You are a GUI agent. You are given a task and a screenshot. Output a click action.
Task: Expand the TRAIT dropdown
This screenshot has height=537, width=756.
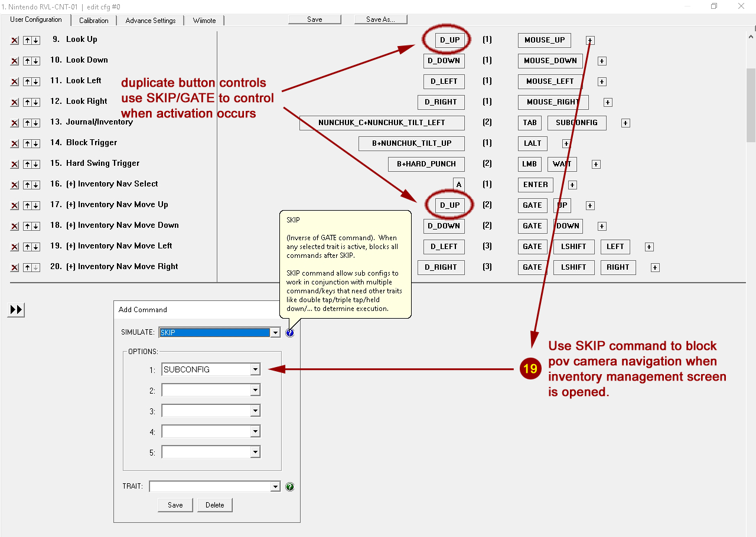click(x=275, y=487)
